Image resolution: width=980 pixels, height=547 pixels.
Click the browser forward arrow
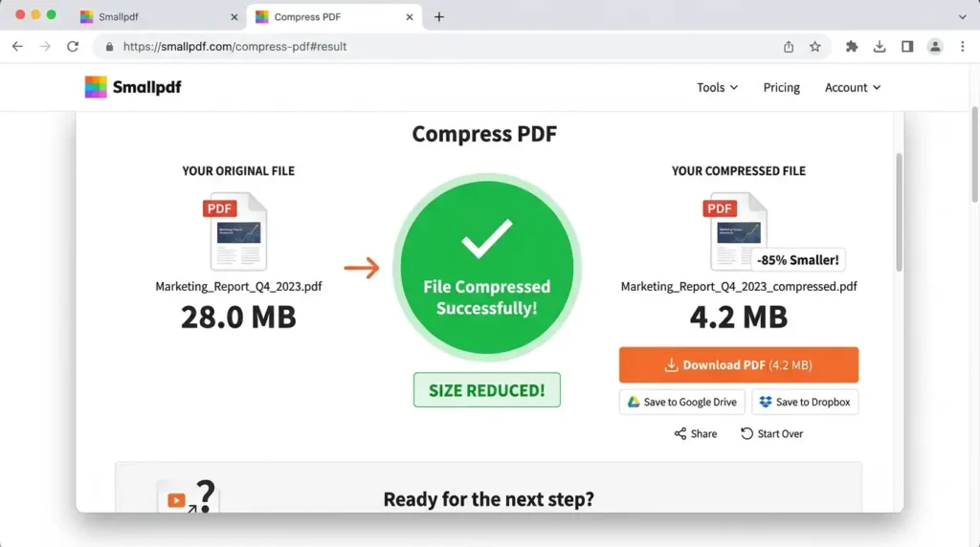point(45,46)
